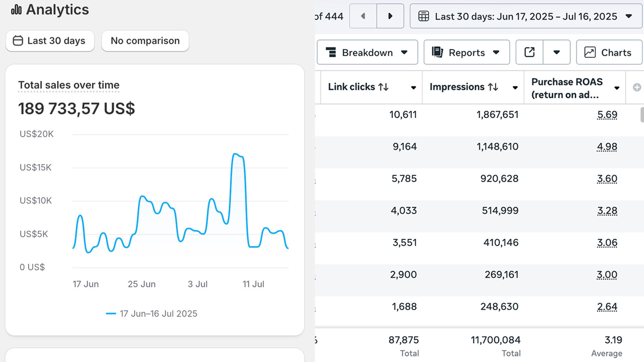
Task: Open the Last 30 days date filter
Action: [x=50, y=41]
